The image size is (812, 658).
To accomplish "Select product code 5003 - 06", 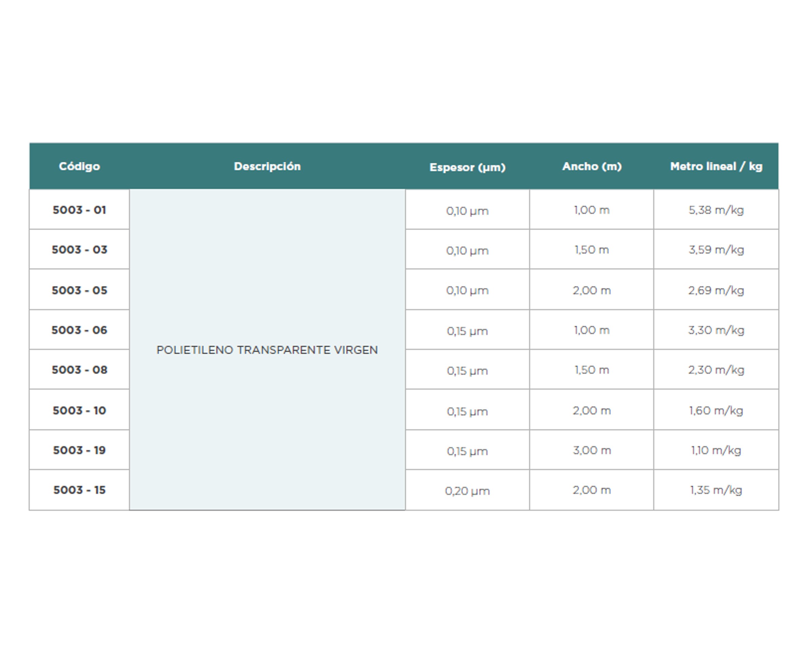I will (79, 330).
